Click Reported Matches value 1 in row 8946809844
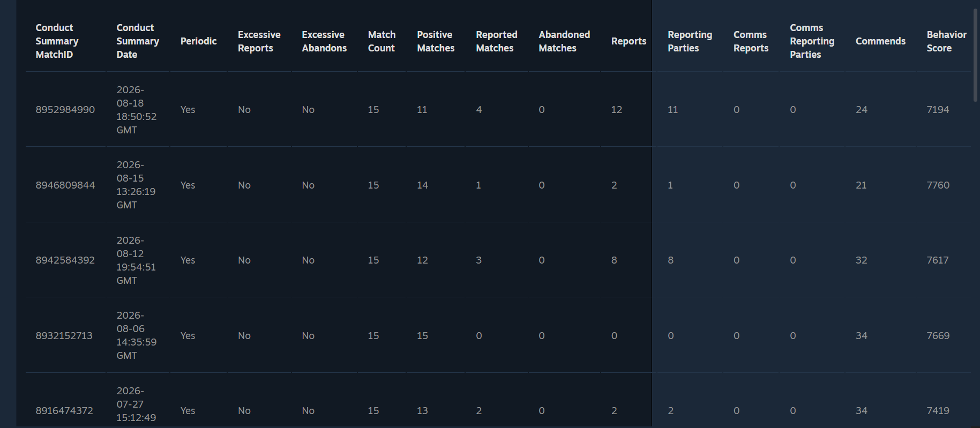 tap(478, 185)
